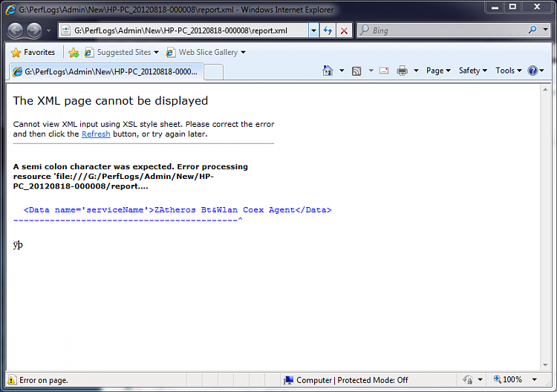Open the zoom level dropdown at 100%
Image resolution: width=557 pixels, height=392 pixels.
[x=534, y=379]
